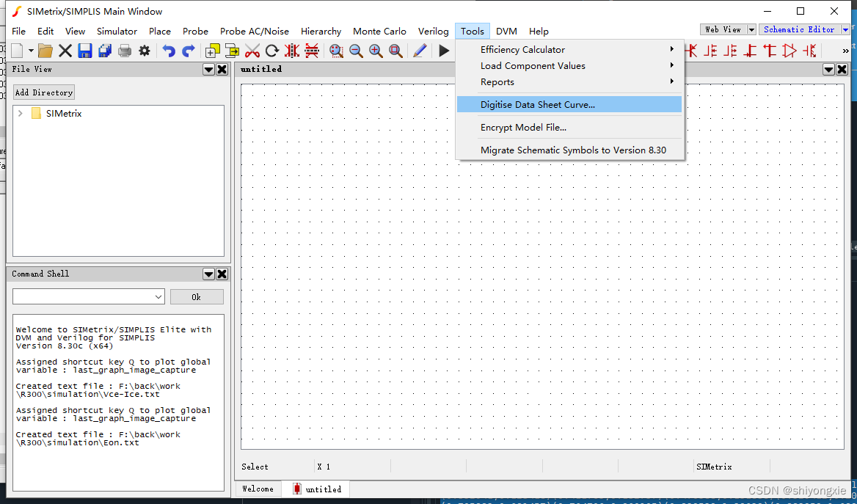Create a new schematic with the blank page icon

coord(18,51)
